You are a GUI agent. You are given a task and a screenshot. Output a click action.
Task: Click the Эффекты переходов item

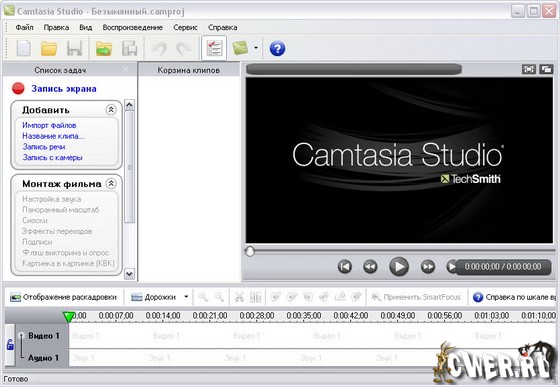pos(57,231)
